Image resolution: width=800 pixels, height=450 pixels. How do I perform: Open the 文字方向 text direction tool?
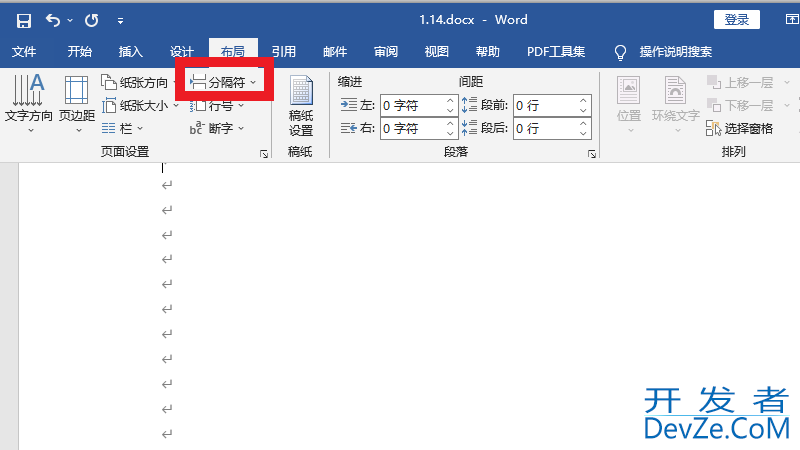click(x=29, y=104)
